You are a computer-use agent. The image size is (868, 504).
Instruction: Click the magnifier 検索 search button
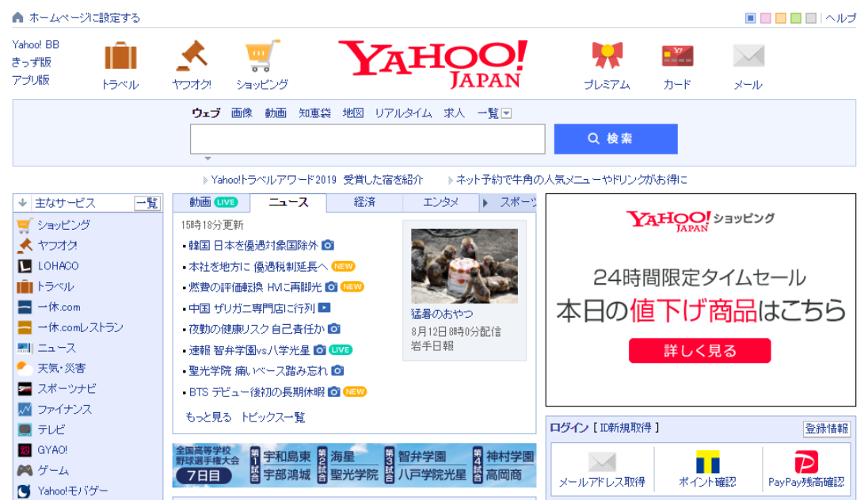tap(615, 139)
